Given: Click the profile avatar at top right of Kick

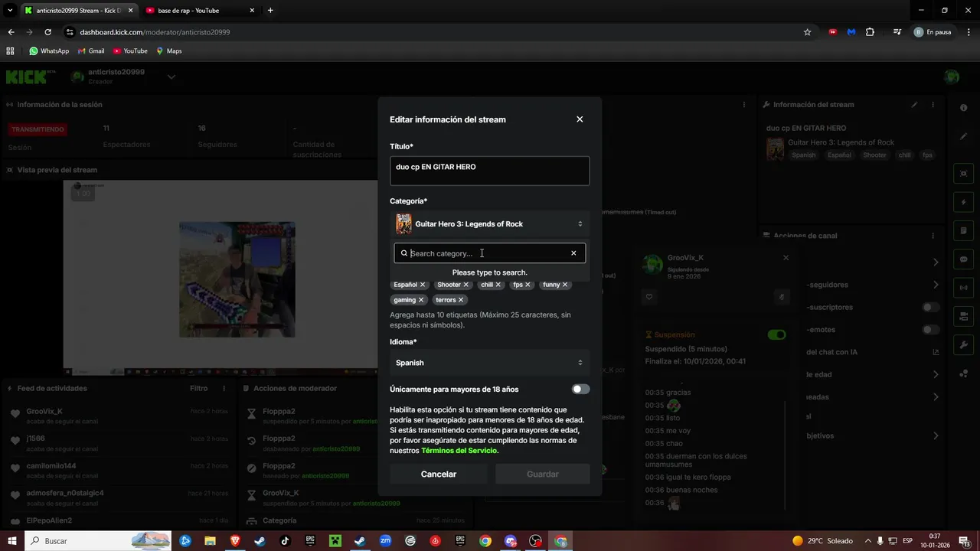Looking at the screenshot, I should pos(952,77).
